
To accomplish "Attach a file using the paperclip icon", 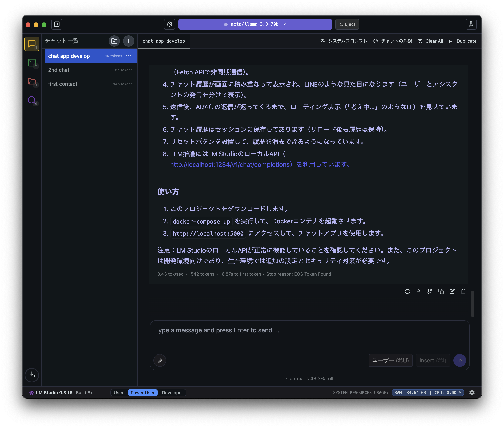I will tap(160, 360).
